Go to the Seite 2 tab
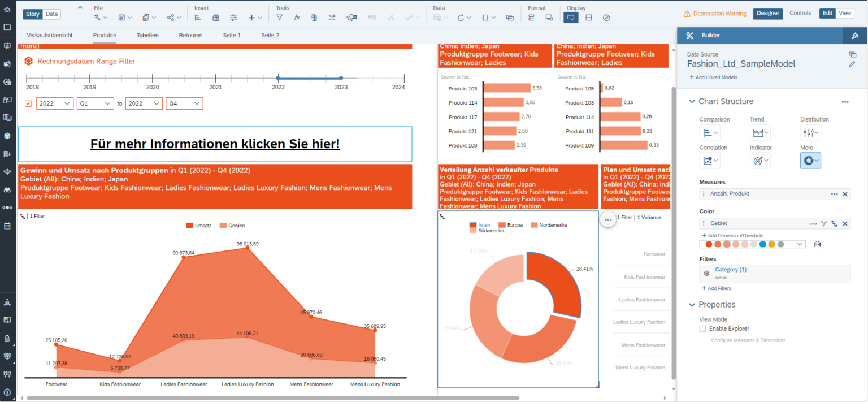Viewport: 868px width, 402px height. coord(270,35)
